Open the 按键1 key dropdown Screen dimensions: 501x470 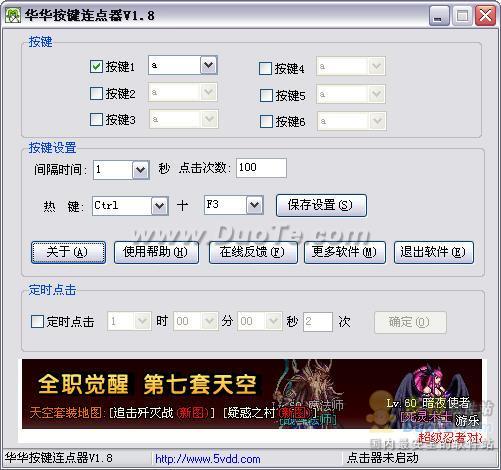(209, 65)
